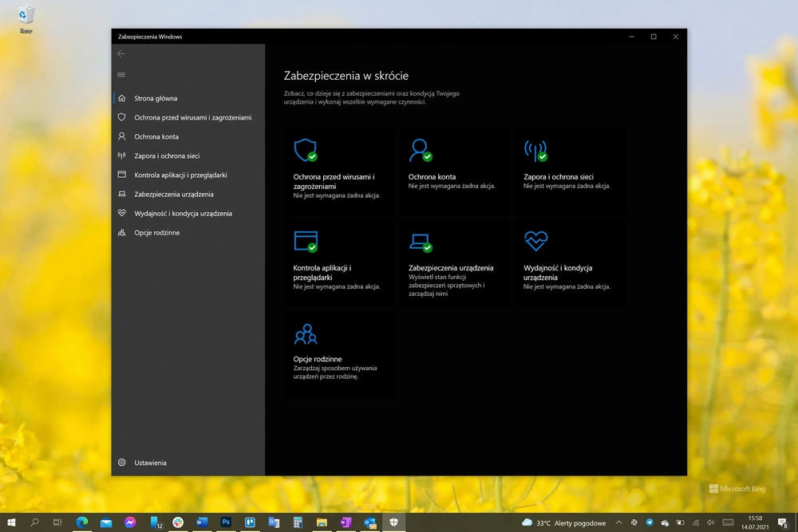Switch to Photoshop in the taskbar
The height and width of the screenshot is (532, 798).
pyautogui.click(x=226, y=522)
